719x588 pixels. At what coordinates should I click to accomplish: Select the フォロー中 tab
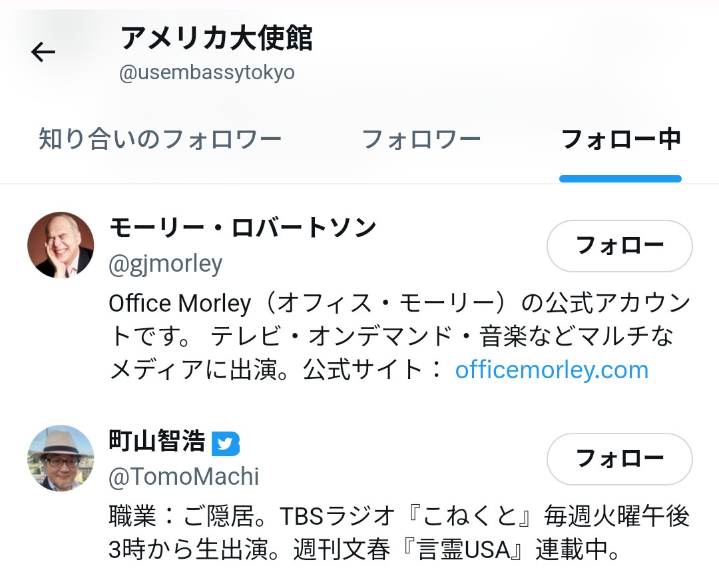pos(620,140)
